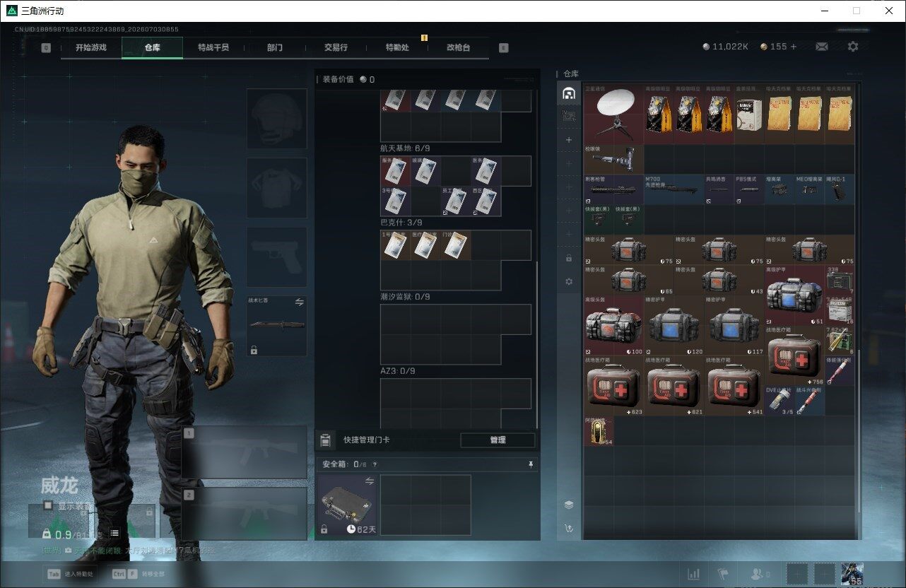This screenshot has height=588, width=906.
Task: Select primary weapon slot 1
Action: (245, 454)
